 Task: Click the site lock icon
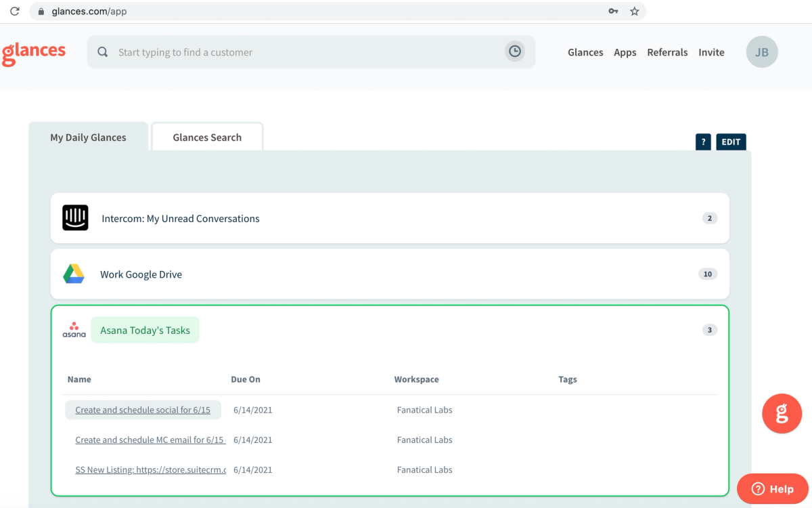tap(41, 12)
